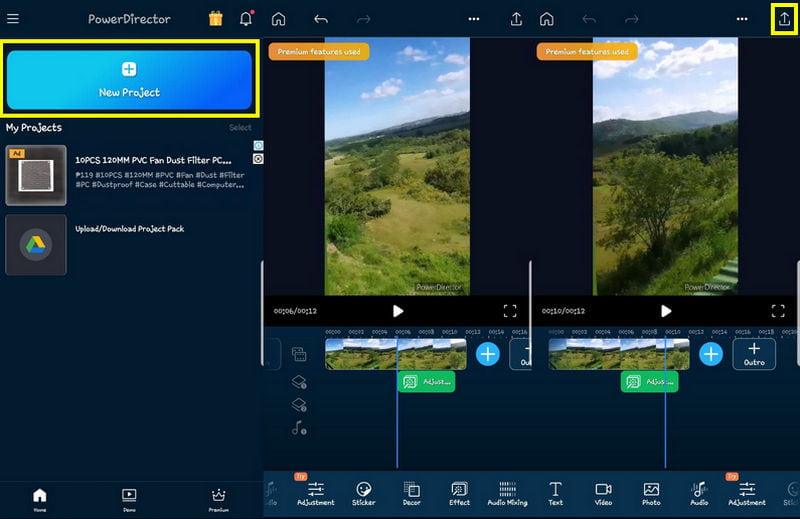The height and width of the screenshot is (519, 800).
Task: Switch to the Demo tab in bottom navigation
Action: [x=129, y=500]
